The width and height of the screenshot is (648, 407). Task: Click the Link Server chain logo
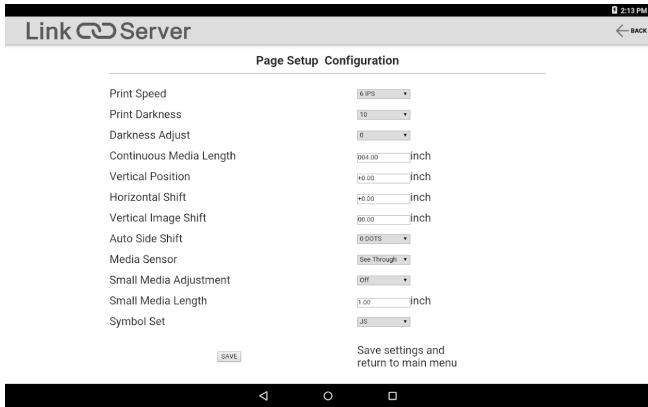point(96,31)
